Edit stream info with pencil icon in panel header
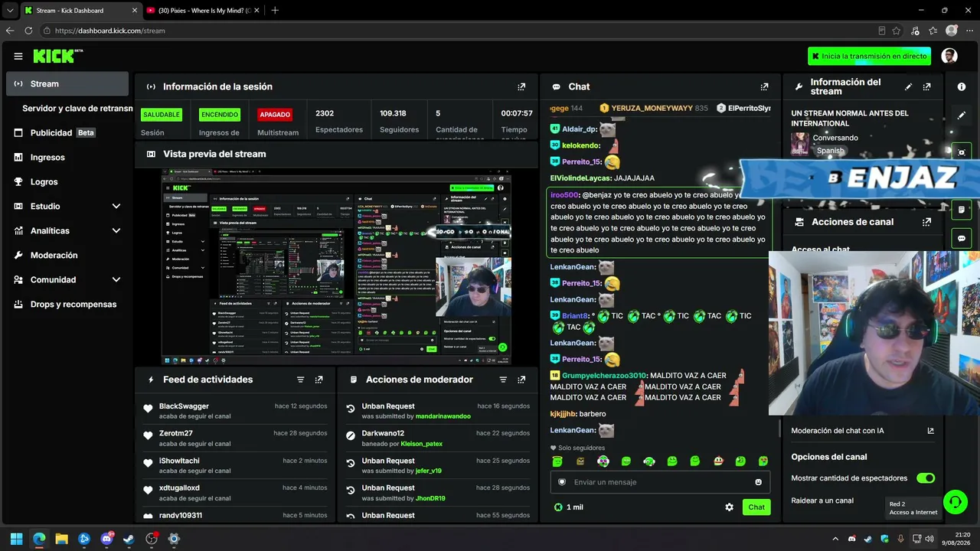 [x=909, y=87]
